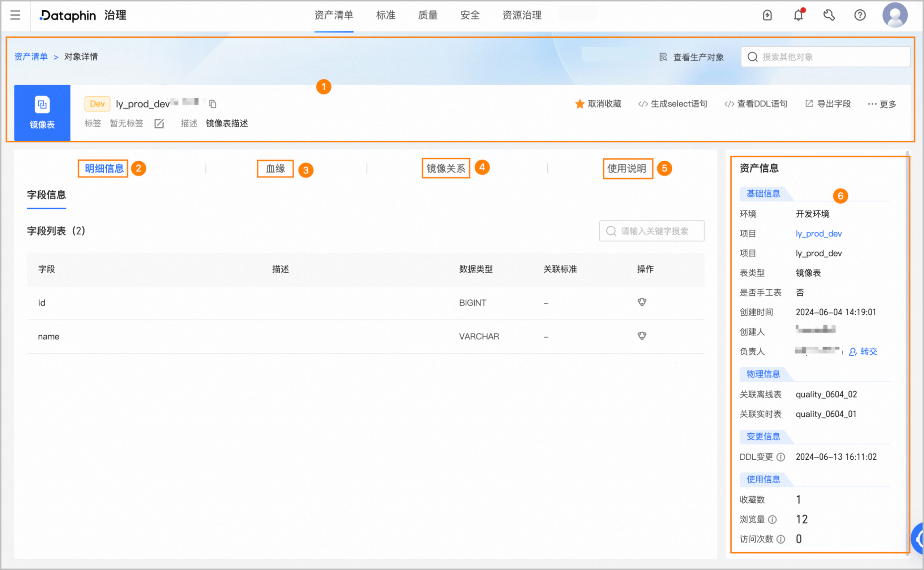The image size is (924, 570).
Task: Click 关联实时表 value quality_0604_01
Action: 826,414
